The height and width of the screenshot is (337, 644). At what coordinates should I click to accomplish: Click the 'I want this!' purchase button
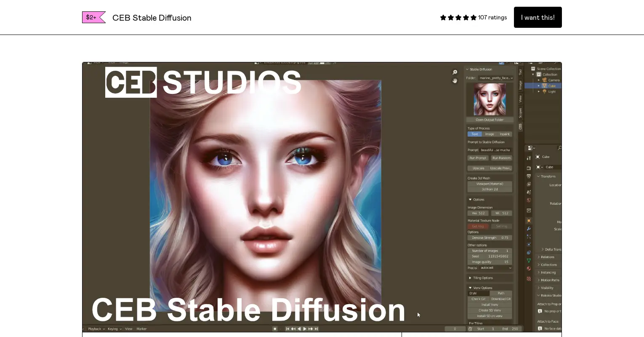[x=538, y=17]
